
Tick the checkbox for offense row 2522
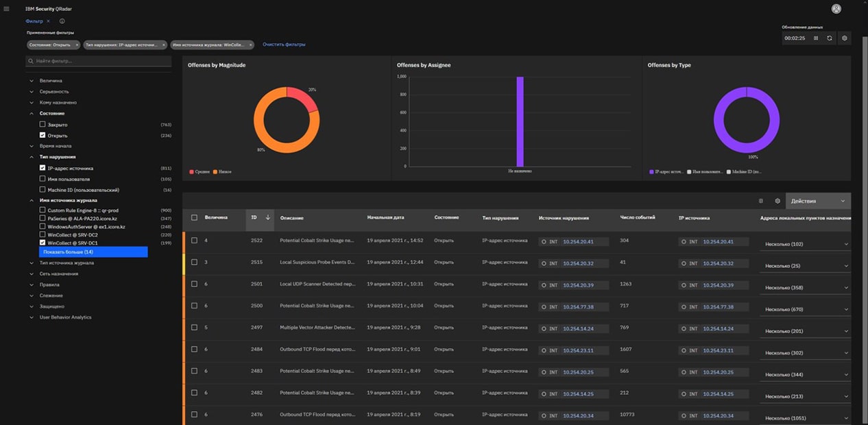click(195, 241)
